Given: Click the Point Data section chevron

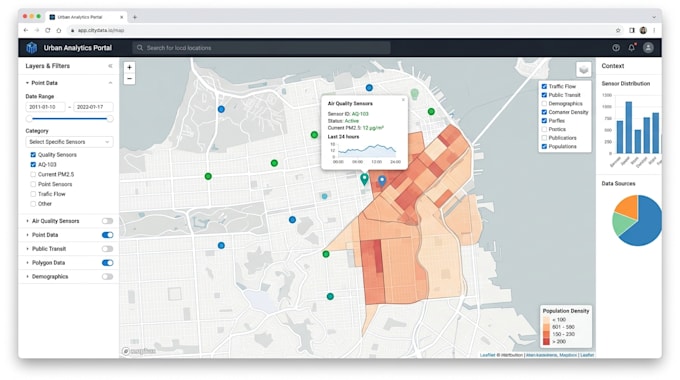Looking at the screenshot, I should (110, 83).
